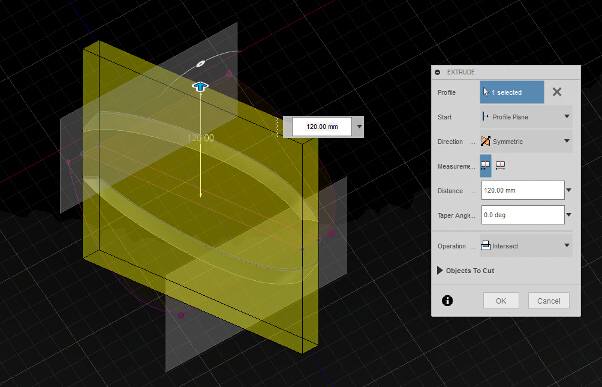Open the Operation 'Intersect' dropdown
The height and width of the screenshot is (387, 602).
526,246
